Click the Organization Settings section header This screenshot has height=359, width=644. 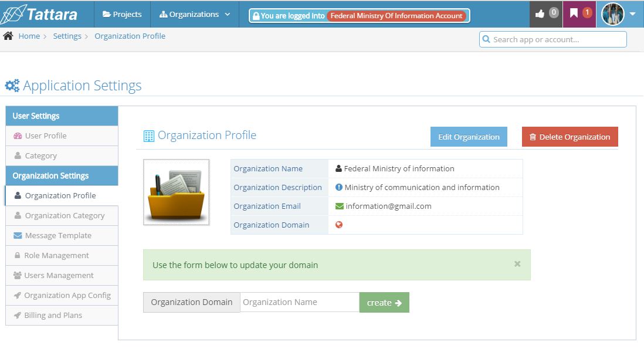point(62,176)
